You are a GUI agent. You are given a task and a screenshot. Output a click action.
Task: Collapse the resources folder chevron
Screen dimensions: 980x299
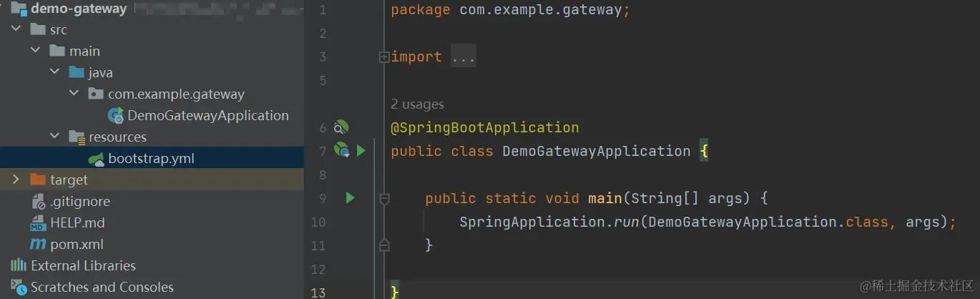55,137
